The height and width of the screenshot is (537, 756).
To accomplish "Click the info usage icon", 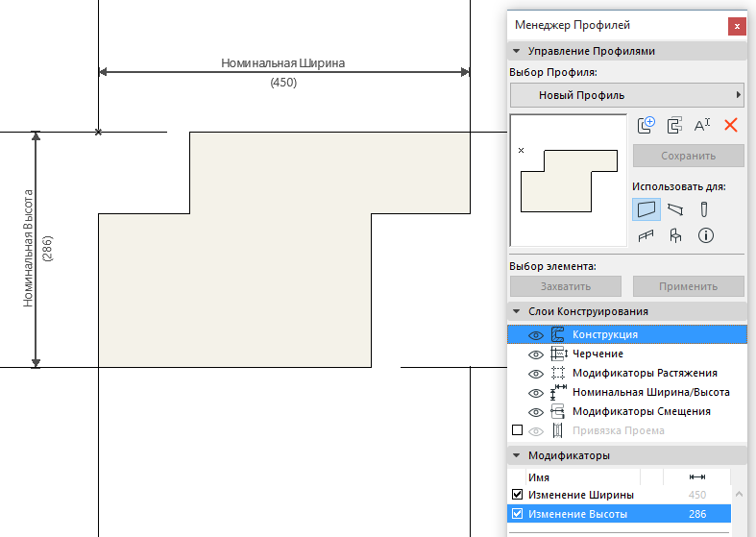I will tap(705, 235).
